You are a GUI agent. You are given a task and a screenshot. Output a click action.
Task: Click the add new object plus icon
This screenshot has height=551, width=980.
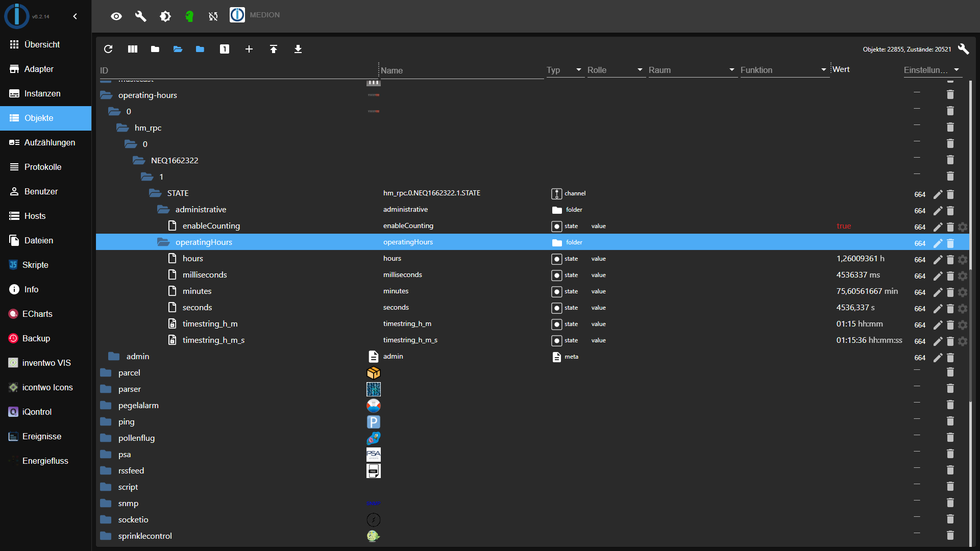pos(249,49)
